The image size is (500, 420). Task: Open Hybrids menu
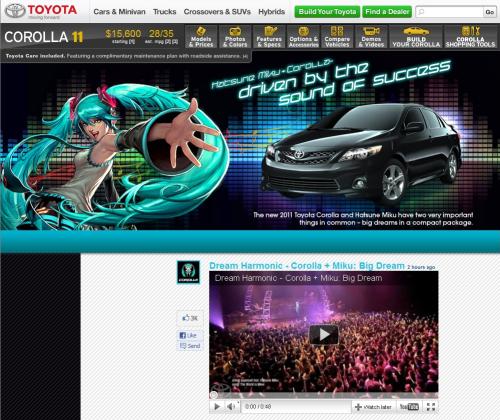pos(271,12)
